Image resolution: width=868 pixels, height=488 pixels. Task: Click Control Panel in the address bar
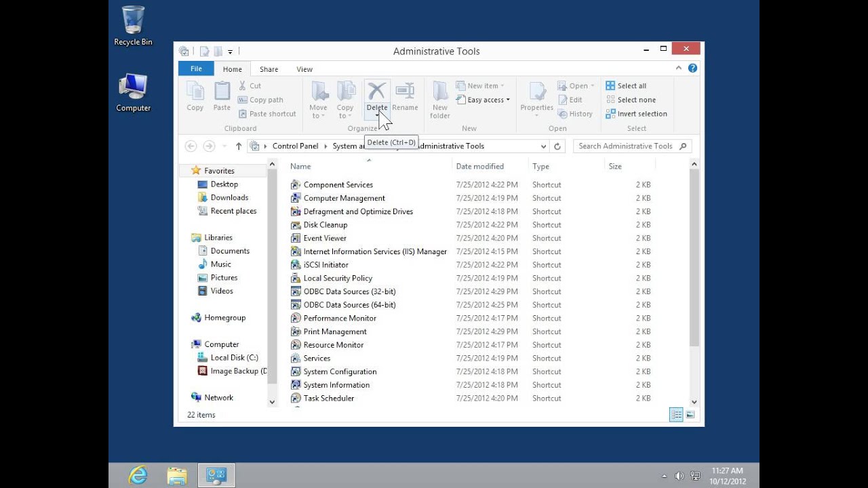pyautogui.click(x=295, y=146)
